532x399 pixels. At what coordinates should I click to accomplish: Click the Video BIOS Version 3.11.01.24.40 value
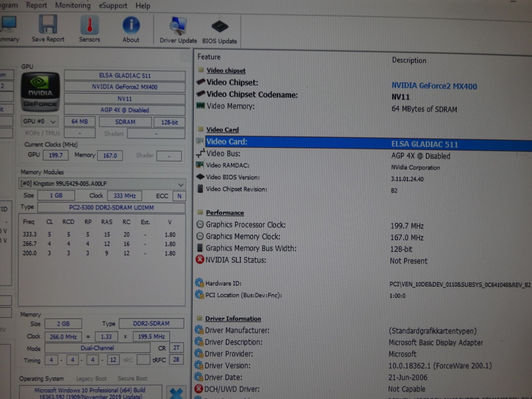(x=407, y=179)
